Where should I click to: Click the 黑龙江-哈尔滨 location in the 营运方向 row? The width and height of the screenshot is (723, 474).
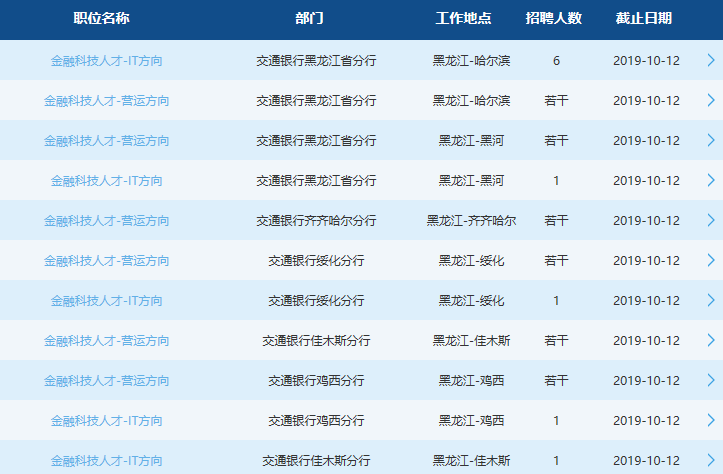(471, 101)
